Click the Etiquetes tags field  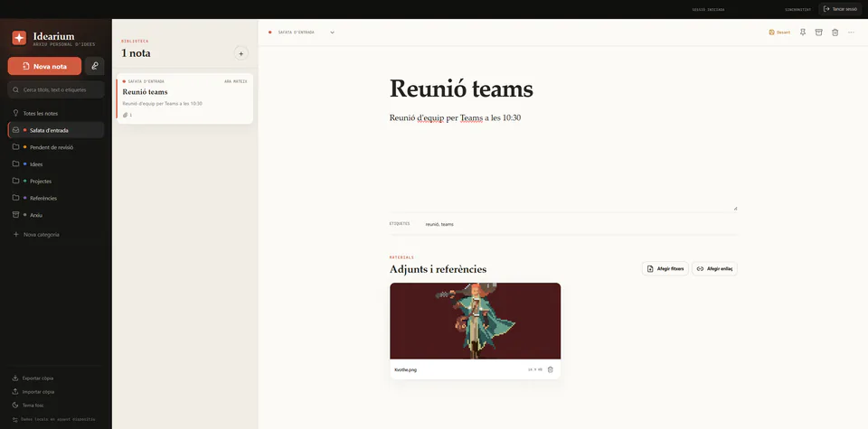tap(580, 224)
